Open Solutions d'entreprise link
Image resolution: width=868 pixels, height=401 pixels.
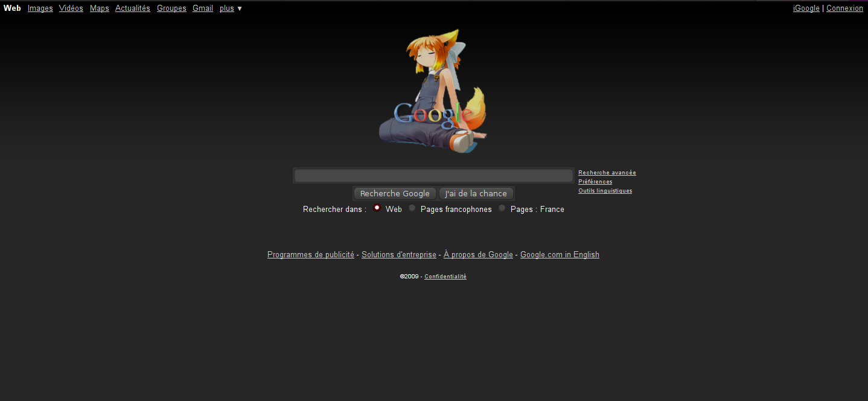(399, 255)
